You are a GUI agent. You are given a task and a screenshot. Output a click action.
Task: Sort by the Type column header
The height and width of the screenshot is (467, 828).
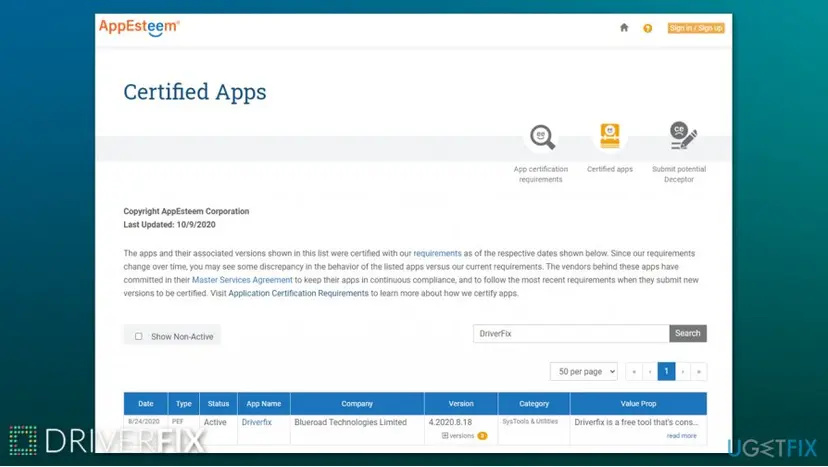point(184,404)
